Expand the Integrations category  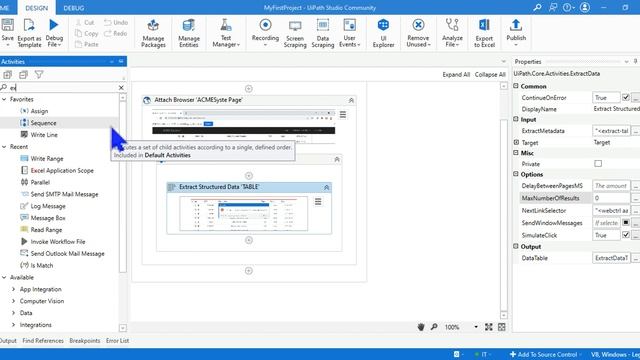pyautogui.click(x=13, y=325)
